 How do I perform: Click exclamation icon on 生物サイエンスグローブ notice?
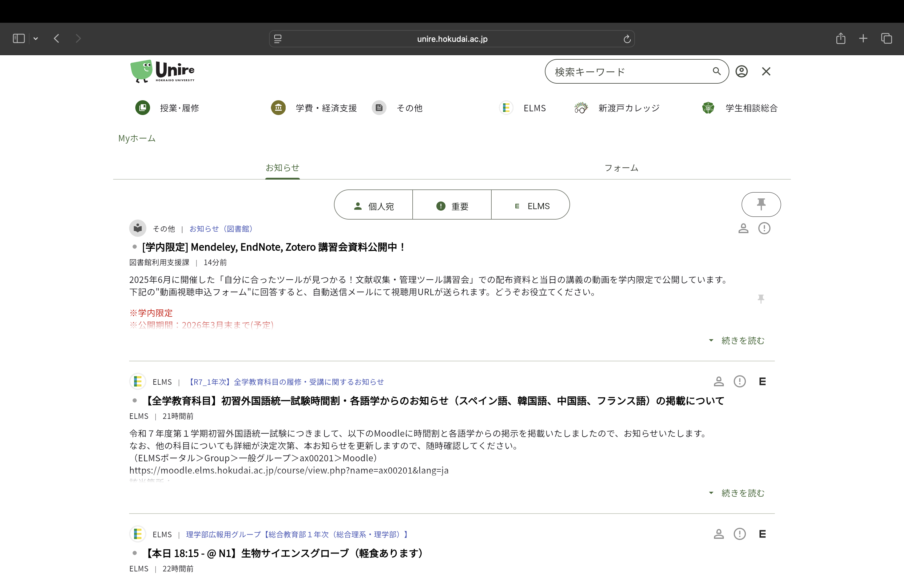pyautogui.click(x=739, y=534)
